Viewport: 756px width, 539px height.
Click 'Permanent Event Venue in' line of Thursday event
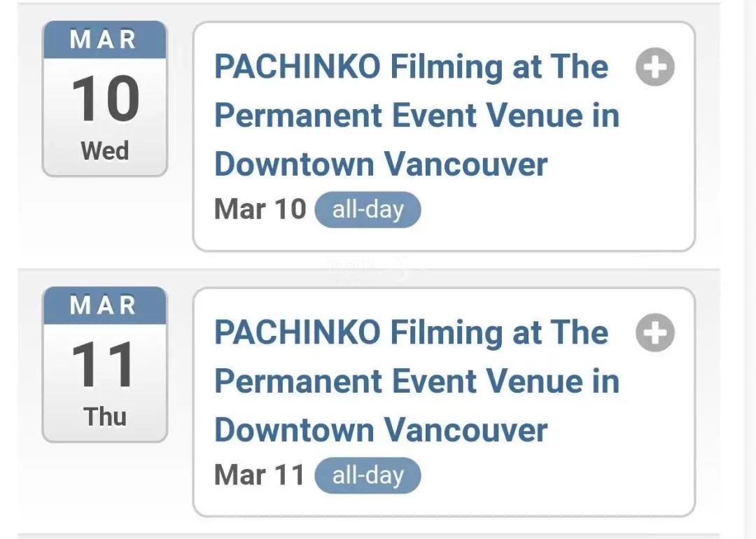tap(416, 381)
